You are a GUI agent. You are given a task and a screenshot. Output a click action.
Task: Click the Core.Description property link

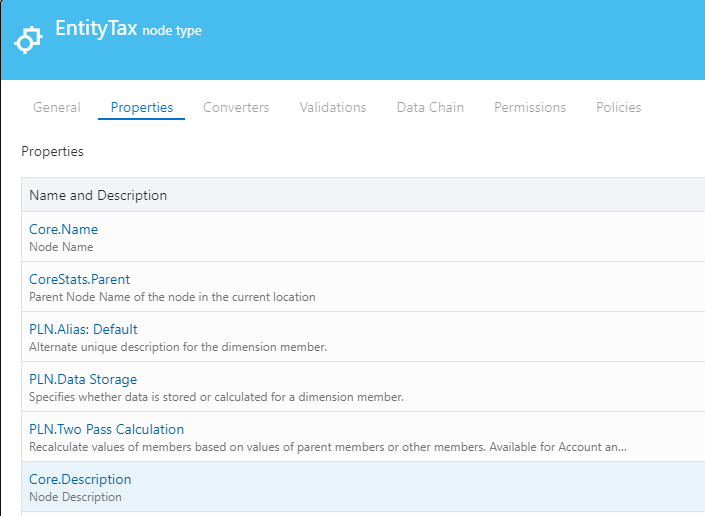point(80,479)
